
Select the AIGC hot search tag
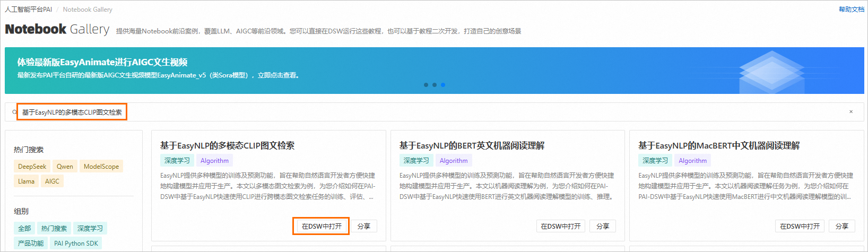(52, 181)
